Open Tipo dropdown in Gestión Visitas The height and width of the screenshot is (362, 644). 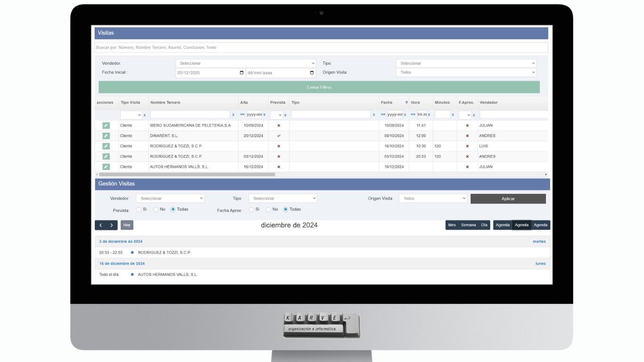tap(282, 198)
